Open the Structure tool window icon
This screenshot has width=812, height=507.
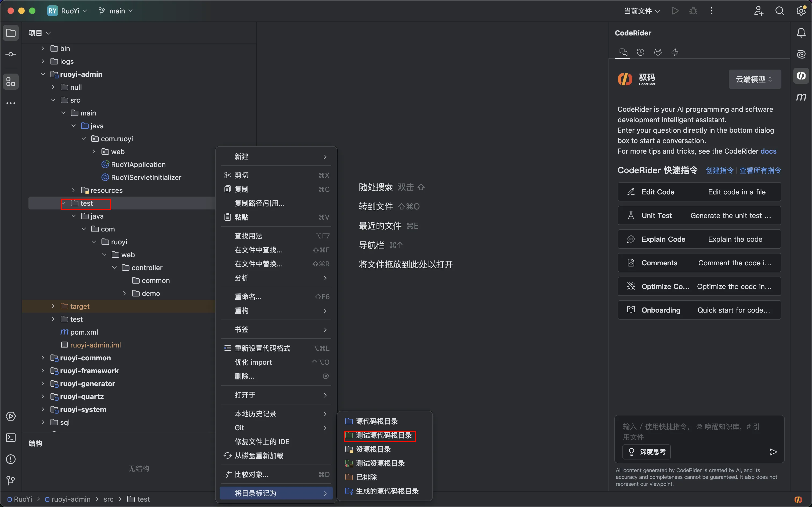[x=11, y=82]
